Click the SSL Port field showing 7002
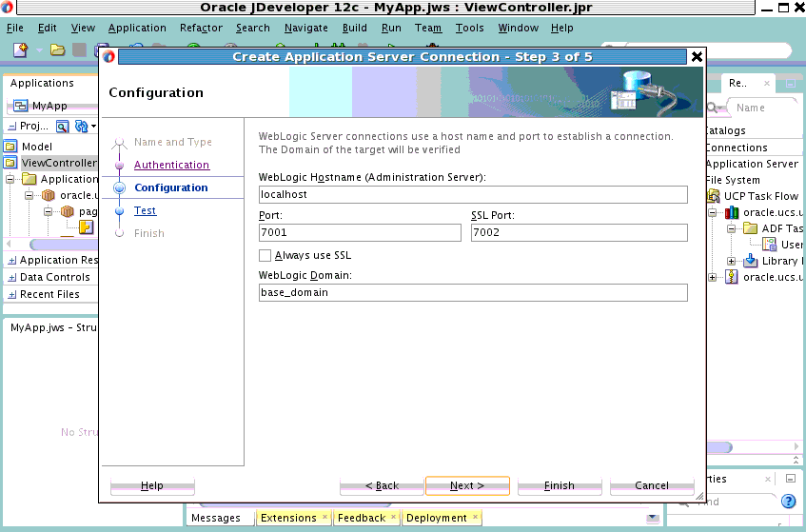The height and width of the screenshot is (532, 806). point(580,233)
